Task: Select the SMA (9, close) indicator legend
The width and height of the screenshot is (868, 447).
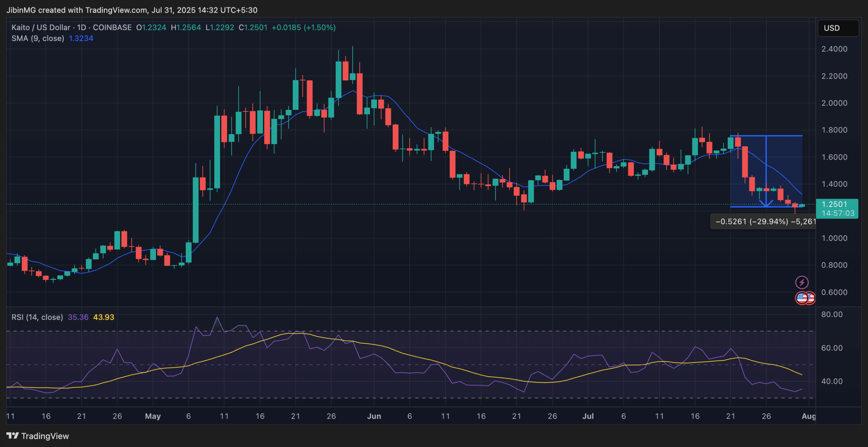Action: pos(38,38)
